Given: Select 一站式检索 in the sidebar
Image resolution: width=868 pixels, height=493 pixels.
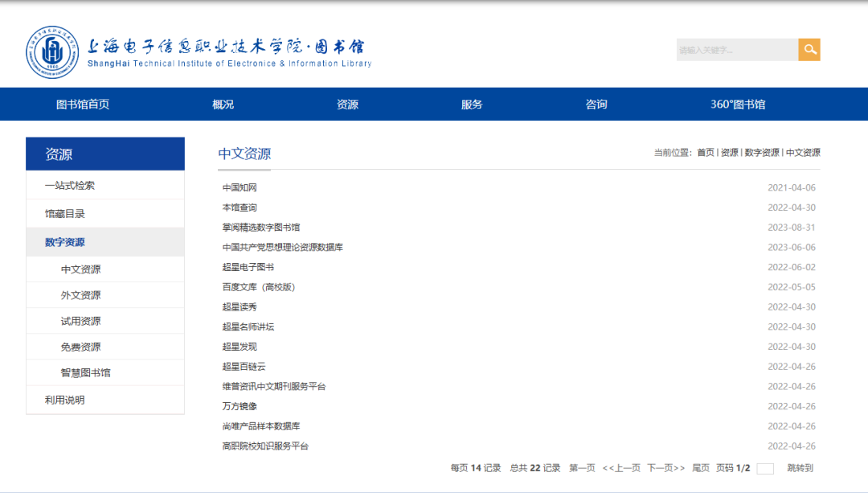Looking at the screenshot, I should [x=70, y=186].
